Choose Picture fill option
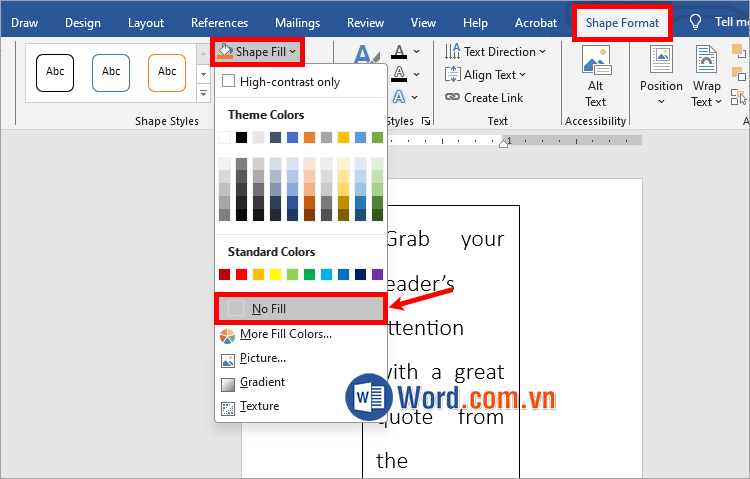This screenshot has height=479, width=750. tap(262, 358)
